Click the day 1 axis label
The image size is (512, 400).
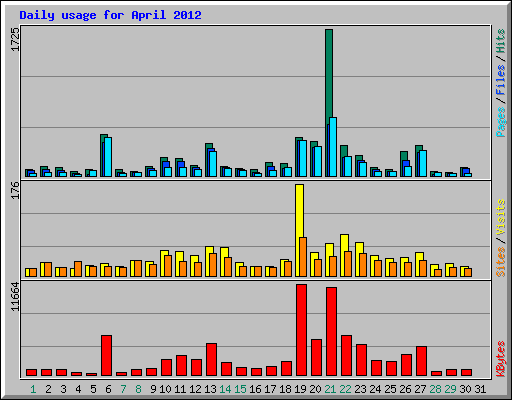coord(33,389)
